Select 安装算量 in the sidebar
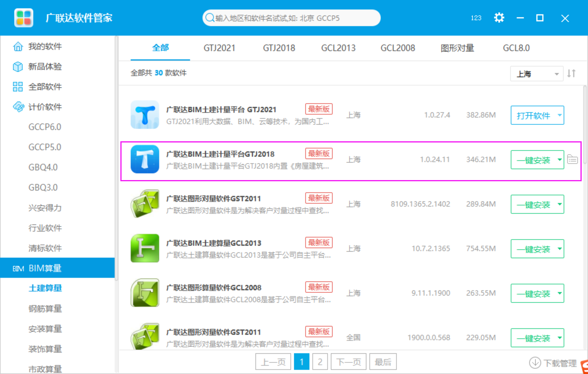588x374 pixels. pyautogui.click(x=45, y=329)
